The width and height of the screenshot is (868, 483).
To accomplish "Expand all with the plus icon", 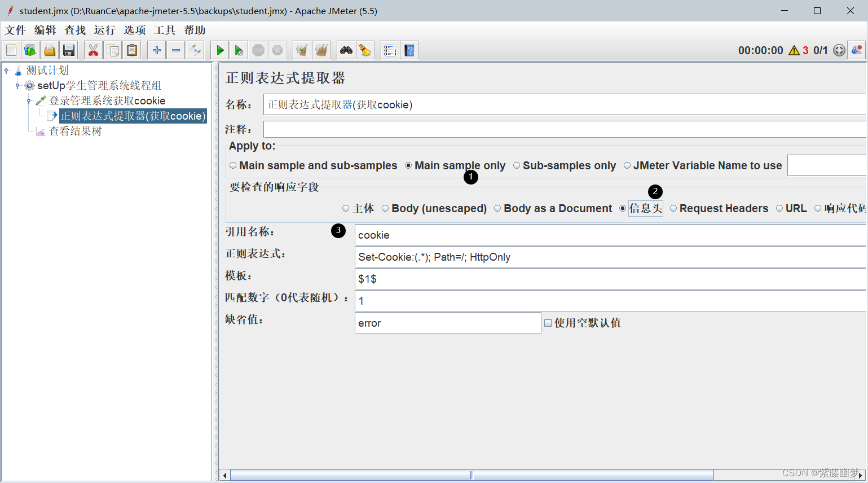I will click(157, 50).
